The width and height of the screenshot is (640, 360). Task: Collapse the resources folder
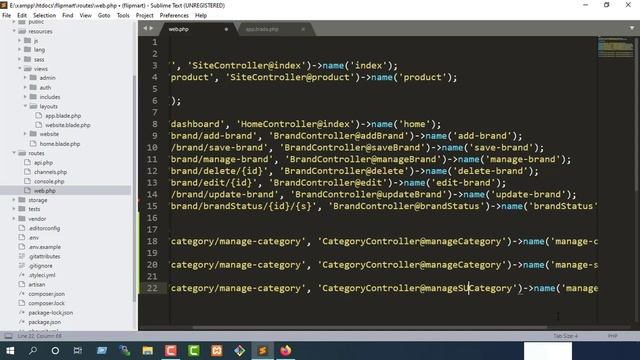tap(14, 31)
